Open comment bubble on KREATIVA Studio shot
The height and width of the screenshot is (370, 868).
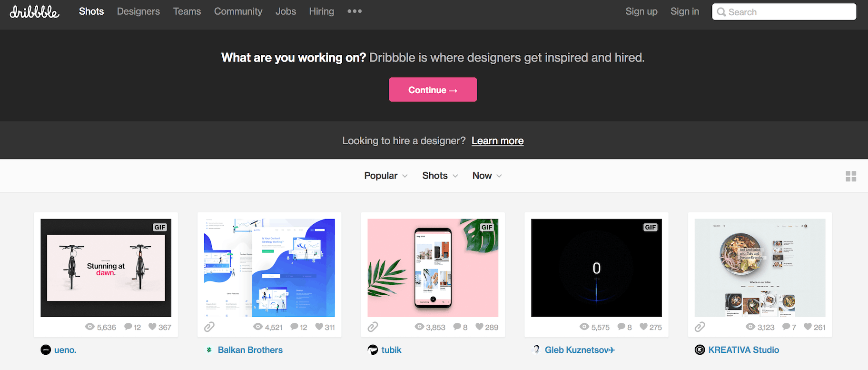click(786, 327)
